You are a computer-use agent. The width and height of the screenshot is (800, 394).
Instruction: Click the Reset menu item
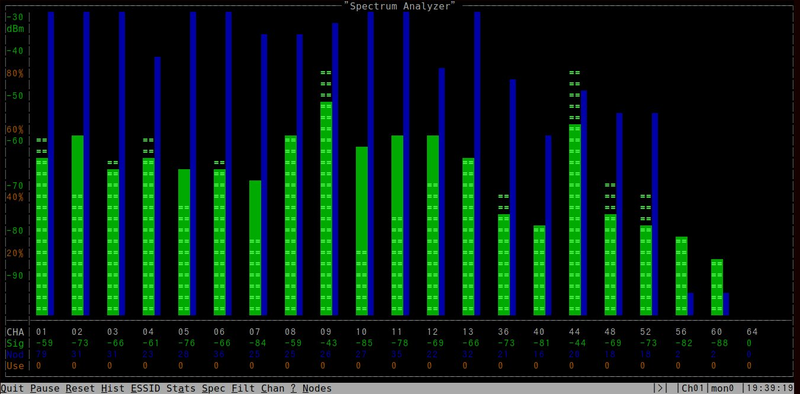(80, 388)
